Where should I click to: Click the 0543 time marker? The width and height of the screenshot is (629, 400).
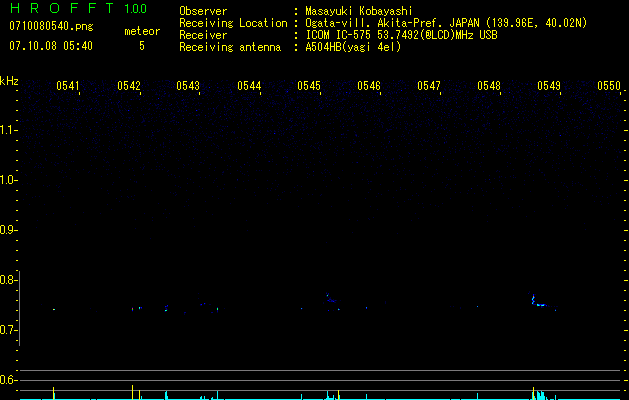(188, 86)
